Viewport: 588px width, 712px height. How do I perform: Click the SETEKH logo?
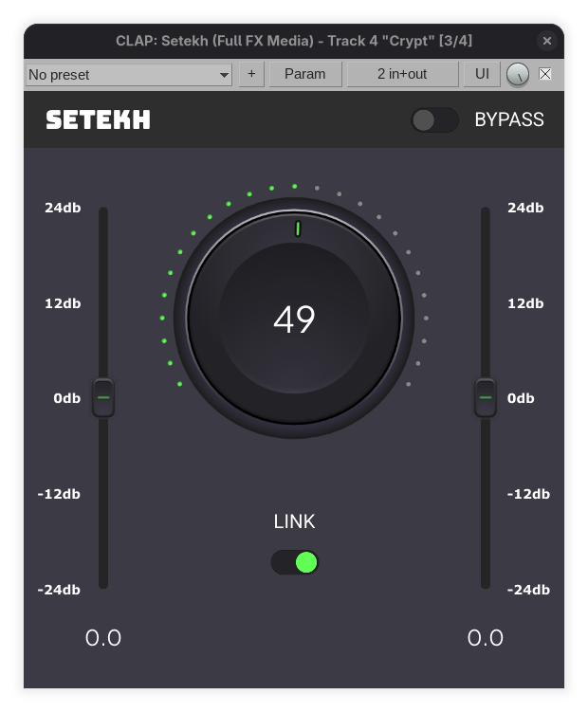pyautogui.click(x=98, y=119)
